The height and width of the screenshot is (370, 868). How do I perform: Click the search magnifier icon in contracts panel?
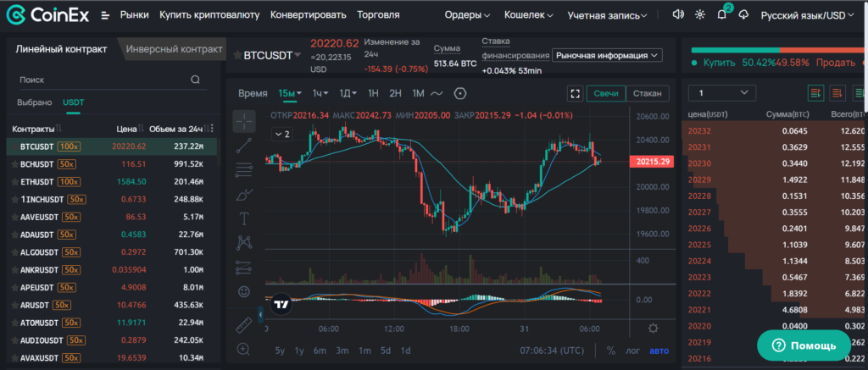(196, 80)
